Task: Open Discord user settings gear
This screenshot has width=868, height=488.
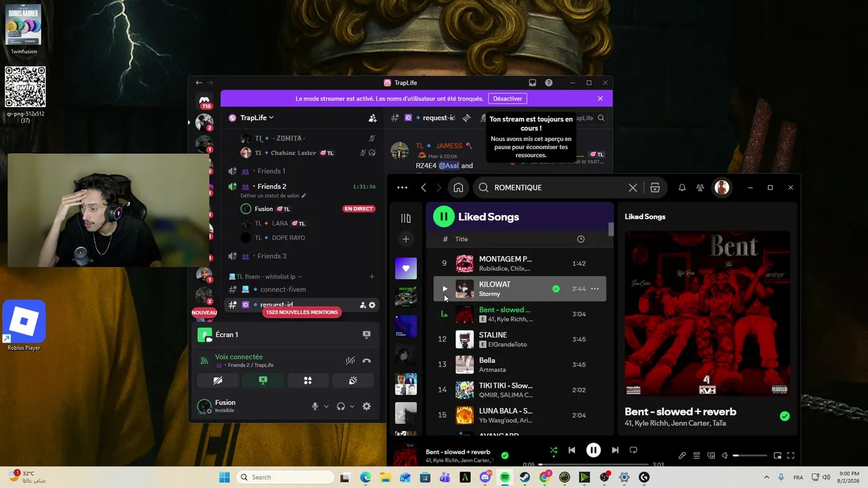Action: 367,407
